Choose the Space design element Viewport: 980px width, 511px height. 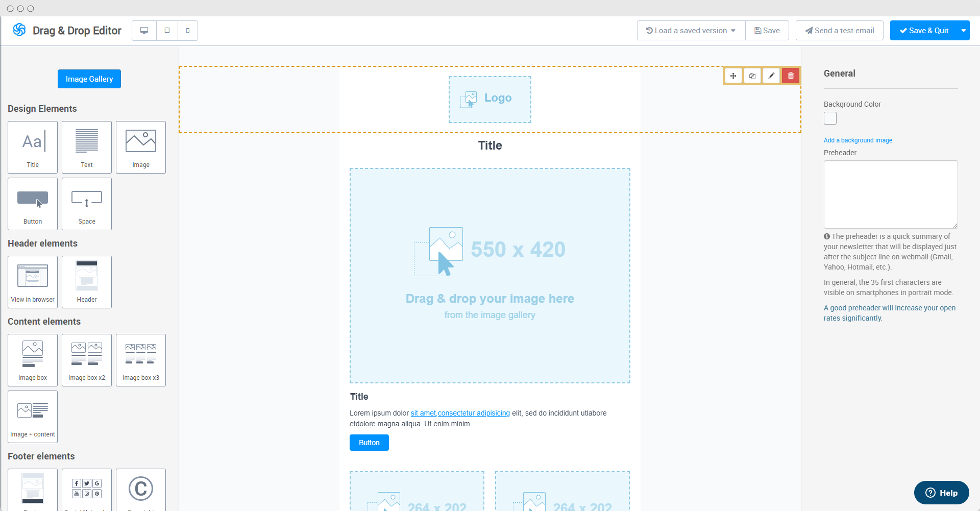[x=87, y=204]
